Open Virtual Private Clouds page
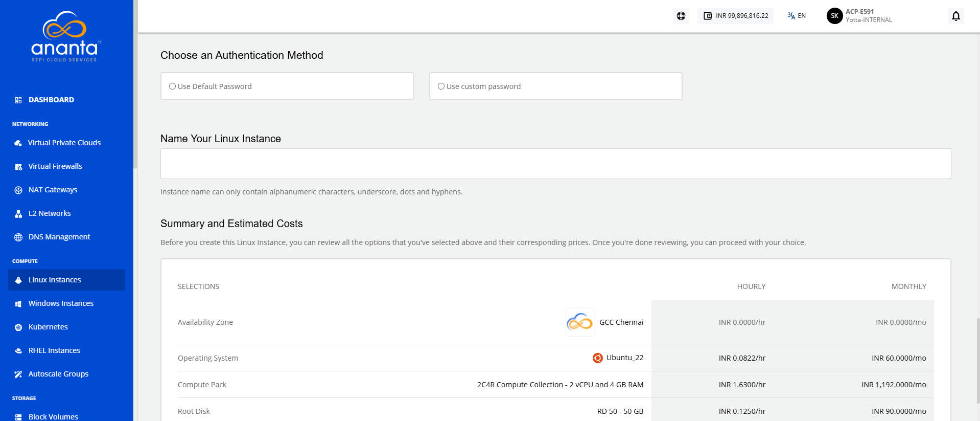Image resolution: width=980 pixels, height=421 pixels. [64, 143]
